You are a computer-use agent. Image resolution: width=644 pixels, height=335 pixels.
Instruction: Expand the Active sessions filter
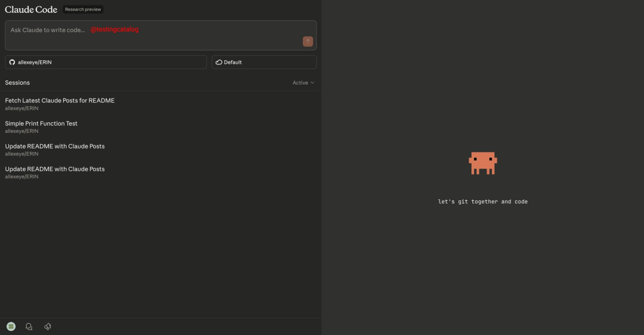(303, 82)
